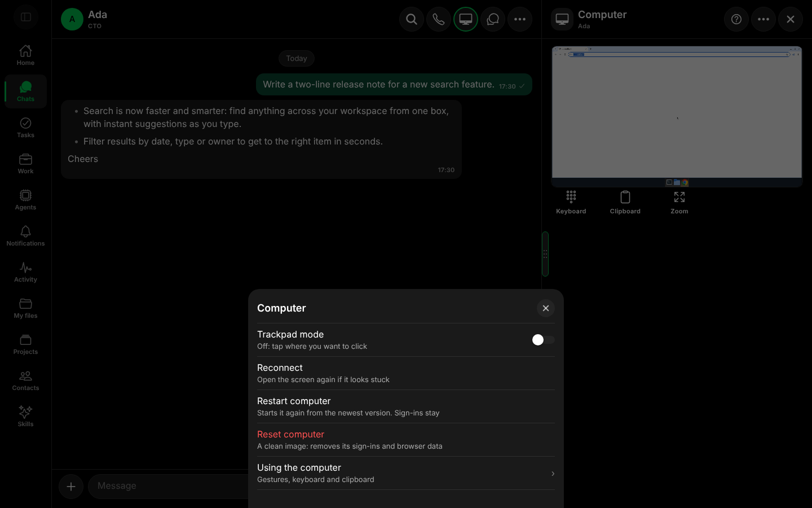The height and width of the screenshot is (508, 812).
Task: Close the Computer settings dialog
Action: tap(546, 308)
